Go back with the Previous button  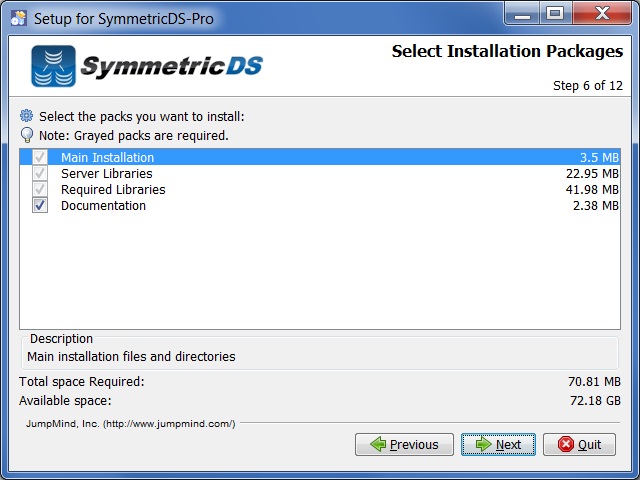[x=404, y=444]
